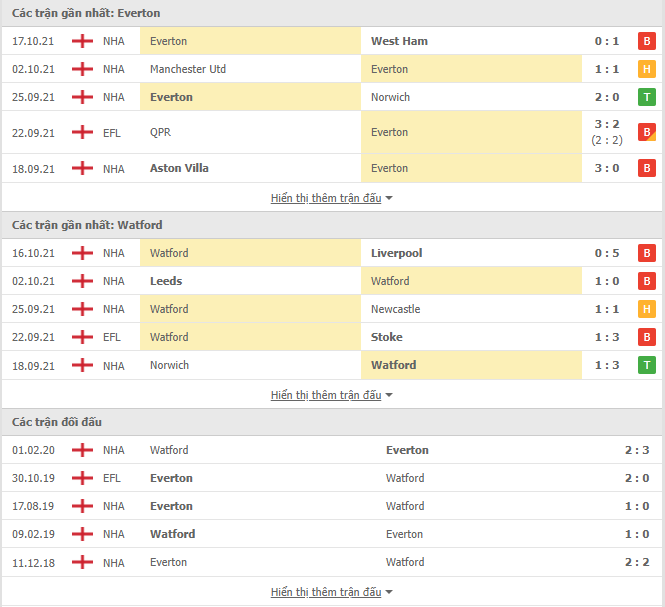Image resolution: width=665 pixels, height=607 pixels.
Task: Click the 3:0 score on the Aston Villa row
Action: pos(606,168)
